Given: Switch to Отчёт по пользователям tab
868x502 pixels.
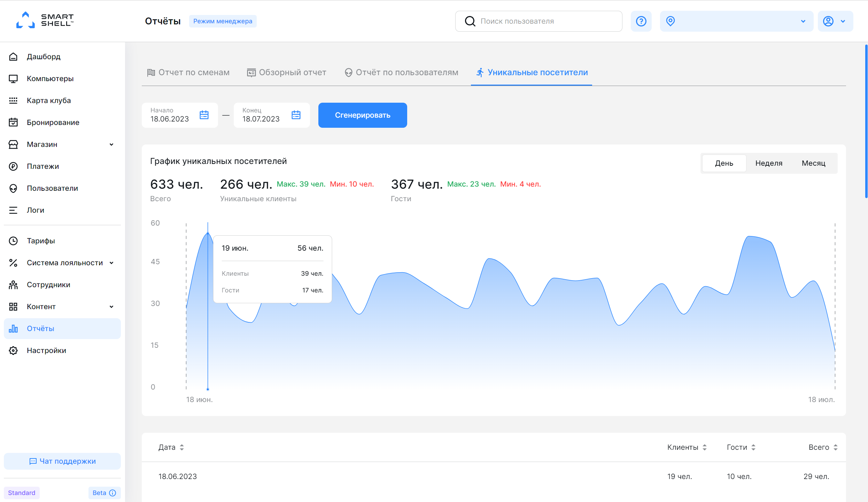Looking at the screenshot, I should pos(401,72).
